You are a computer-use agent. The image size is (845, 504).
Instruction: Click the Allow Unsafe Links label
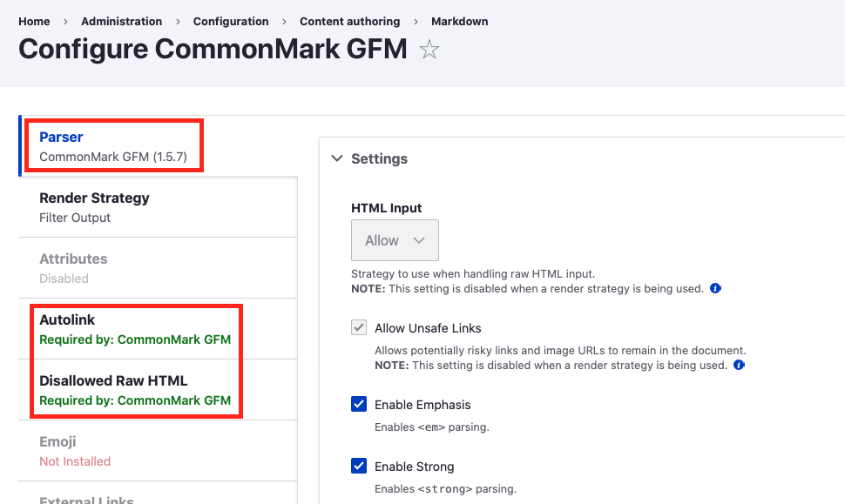[428, 328]
